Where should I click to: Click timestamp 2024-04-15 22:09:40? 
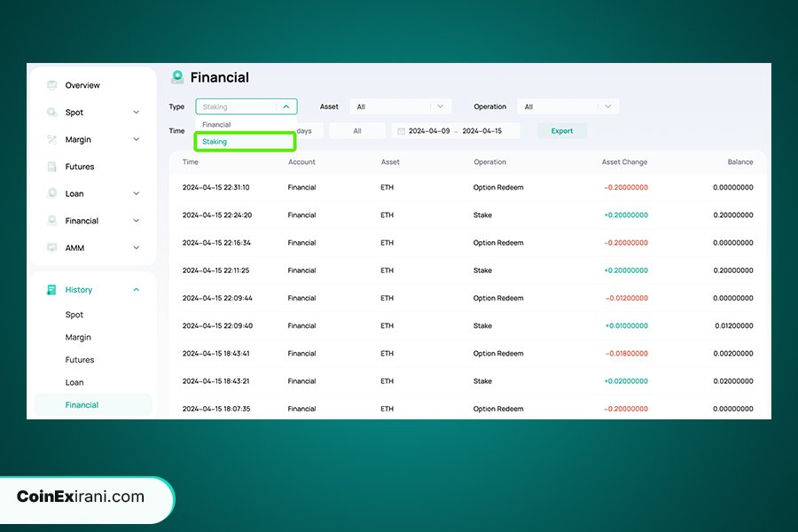pyautogui.click(x=217, y=325)
